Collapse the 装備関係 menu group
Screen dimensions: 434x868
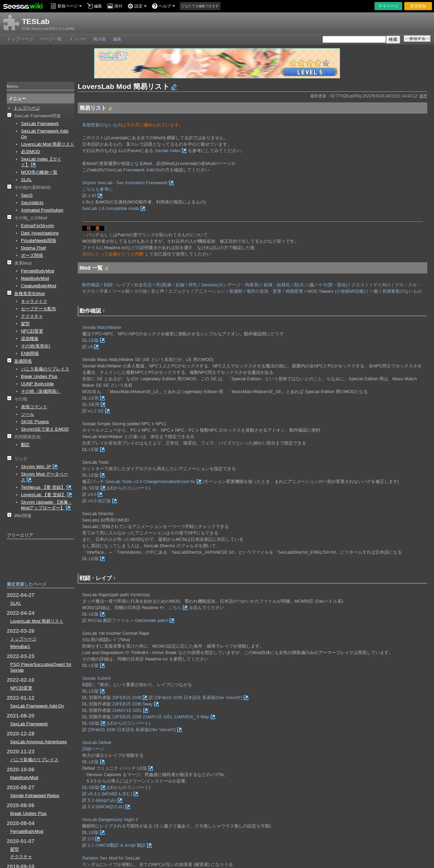(9, 361)
